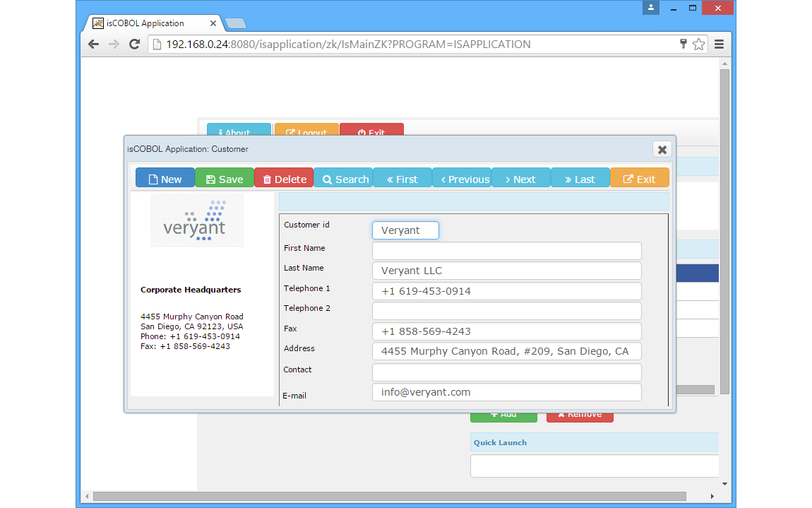Image resolution: width=812 pixels, height=508 pixels.
Task: Click the Customer dialog title bar text
Action: (187, 149)
